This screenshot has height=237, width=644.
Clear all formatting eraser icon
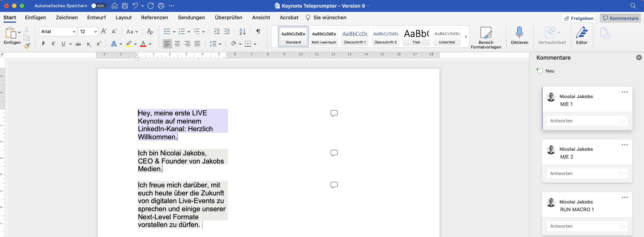(x=150, y=31)
